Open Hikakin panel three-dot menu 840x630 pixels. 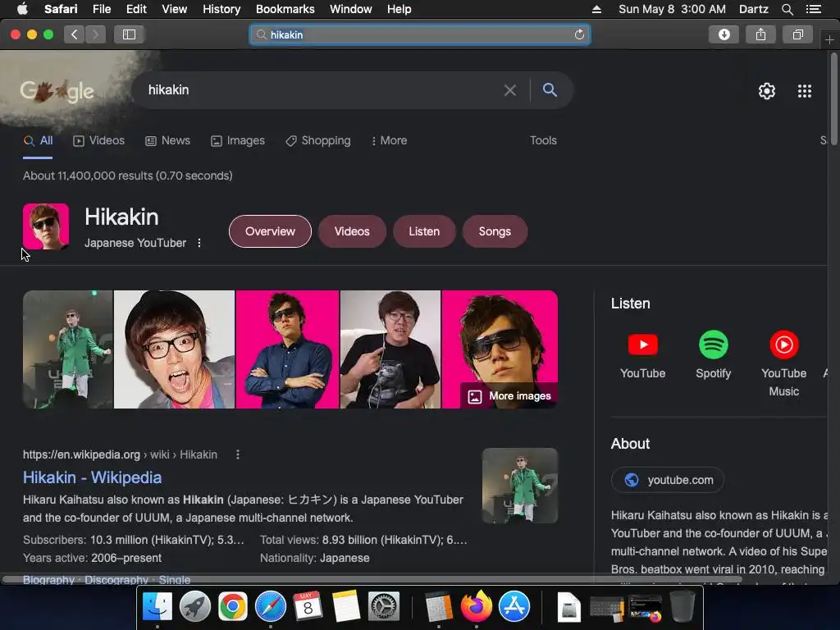(199, 243)
